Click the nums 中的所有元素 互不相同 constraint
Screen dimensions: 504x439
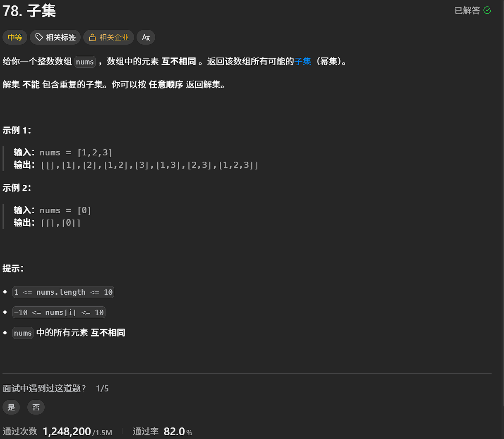pos(69,333)
